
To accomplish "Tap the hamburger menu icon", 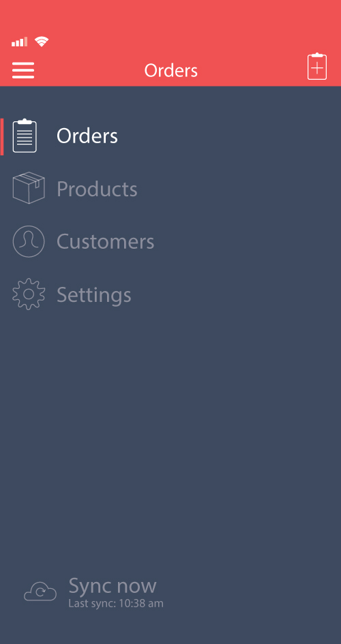I will (x=23, y=70).
